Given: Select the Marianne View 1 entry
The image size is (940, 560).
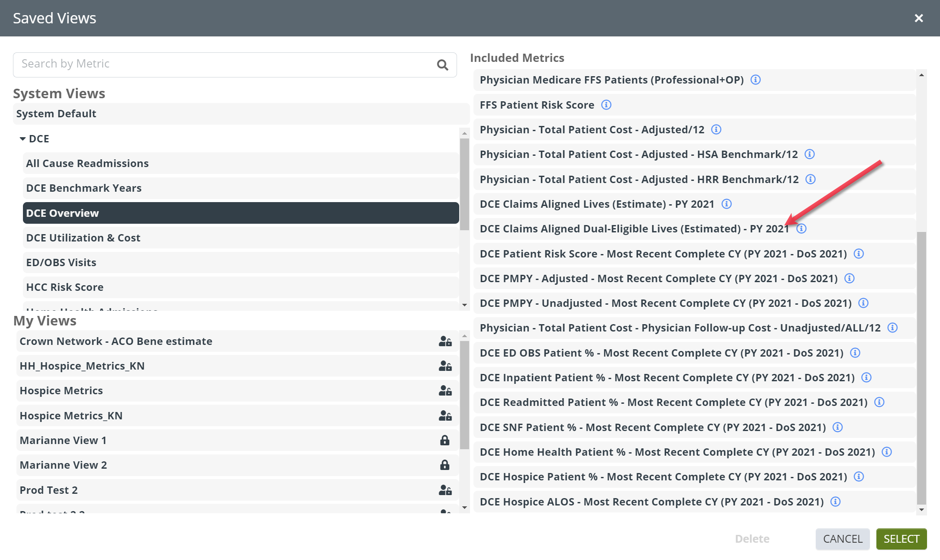Looking at the screenshot, I should click(237, 441).
